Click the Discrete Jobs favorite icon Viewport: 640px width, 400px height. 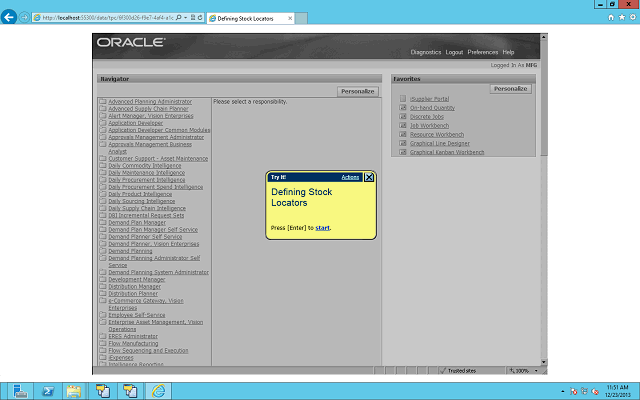[402, 117]
